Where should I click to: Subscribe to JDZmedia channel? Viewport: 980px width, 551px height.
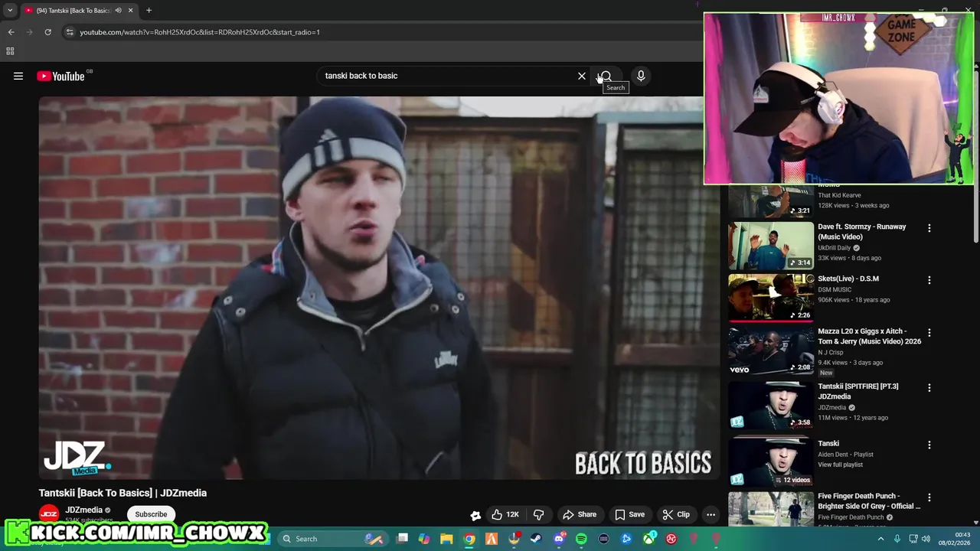(x=151, y=514)
